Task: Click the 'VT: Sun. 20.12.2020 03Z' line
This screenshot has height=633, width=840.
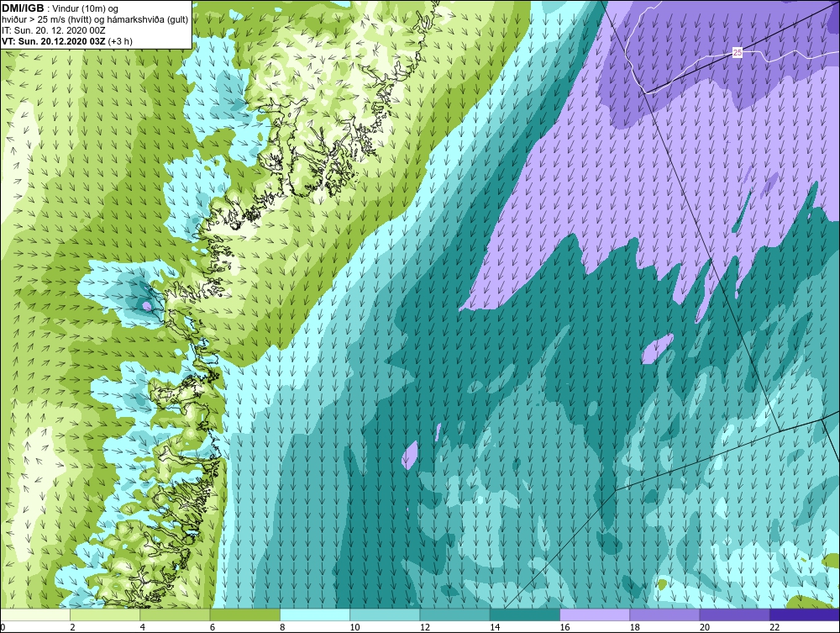Action: click(54, 41)
